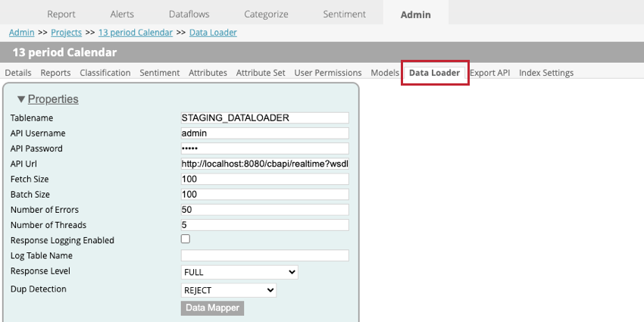Open the Sentiment top menu
Viewport: 644px width, 322px height.
pyautogui.click(x=344, y=14)
